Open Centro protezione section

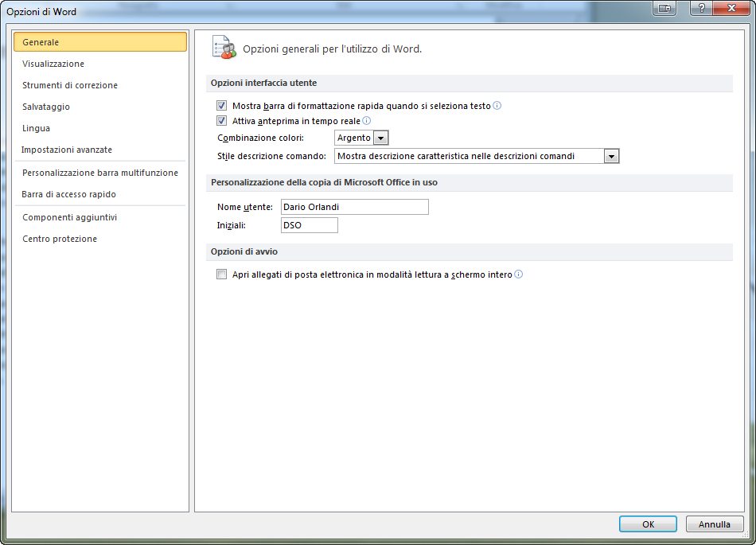coord(60,239)
